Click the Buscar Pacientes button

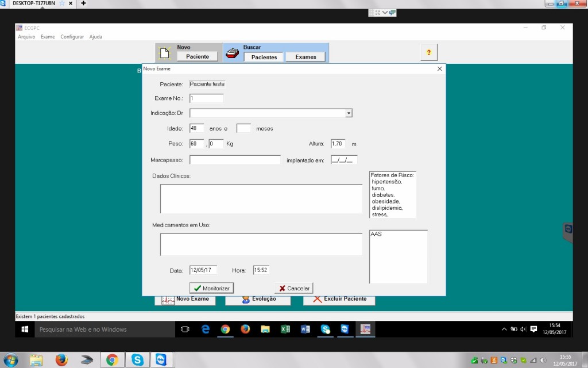tap(264, 57)
